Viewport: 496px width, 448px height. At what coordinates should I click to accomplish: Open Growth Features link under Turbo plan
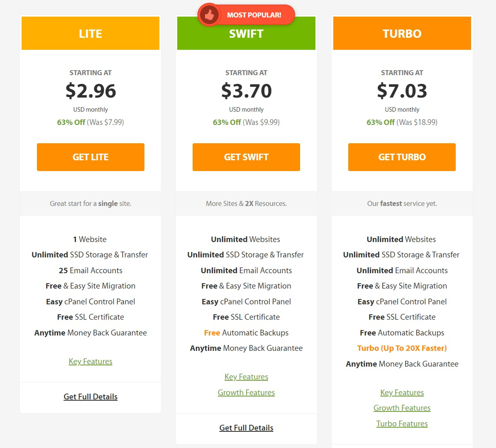[x=402, y=408]
